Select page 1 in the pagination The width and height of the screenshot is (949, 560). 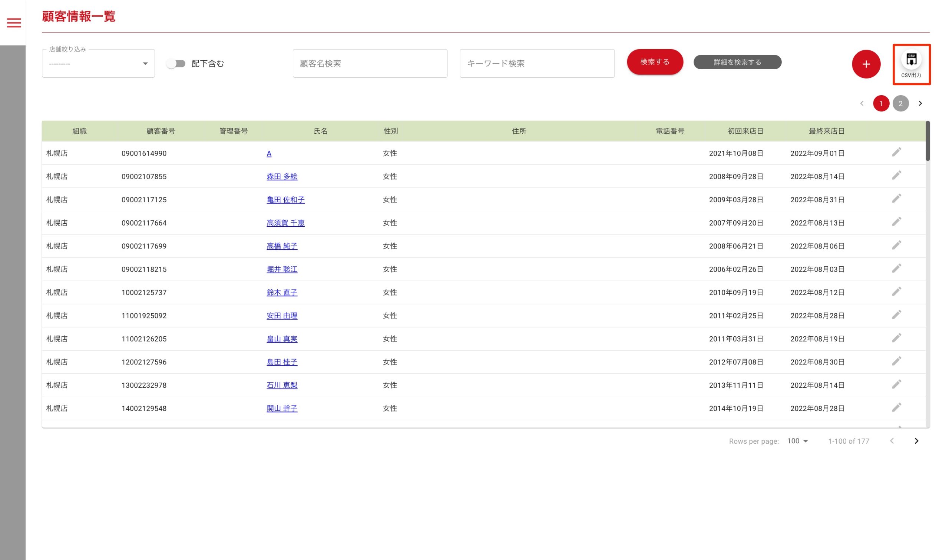coord(881,103)
